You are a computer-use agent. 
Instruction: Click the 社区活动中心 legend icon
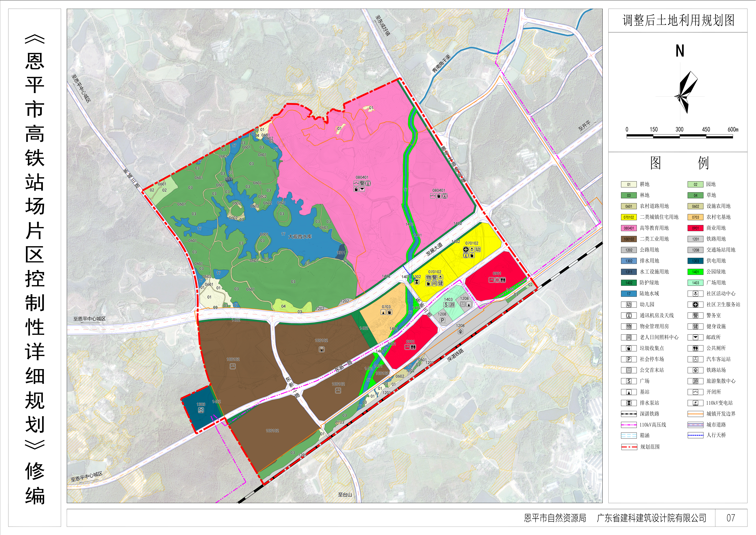(x=695, y=294)
